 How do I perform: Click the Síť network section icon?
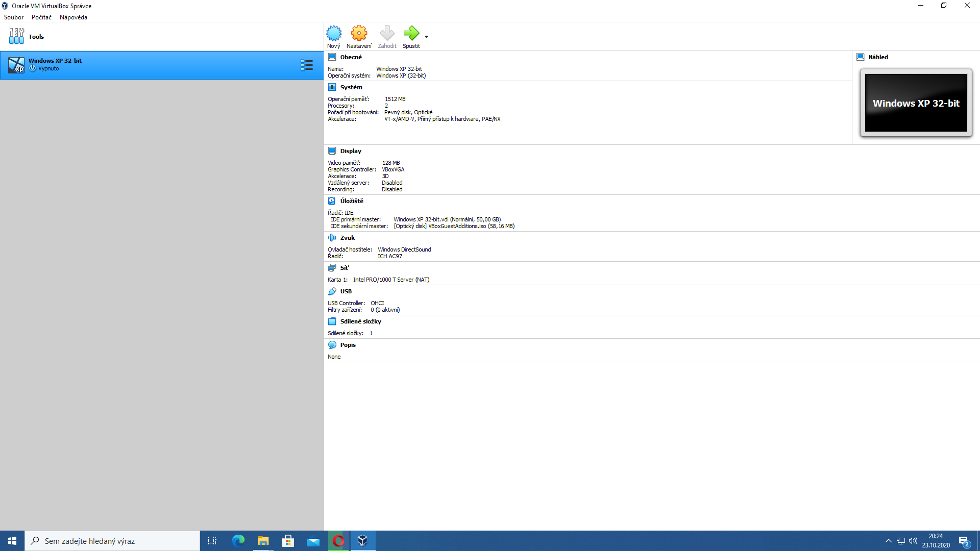click(x=332, y=268)
